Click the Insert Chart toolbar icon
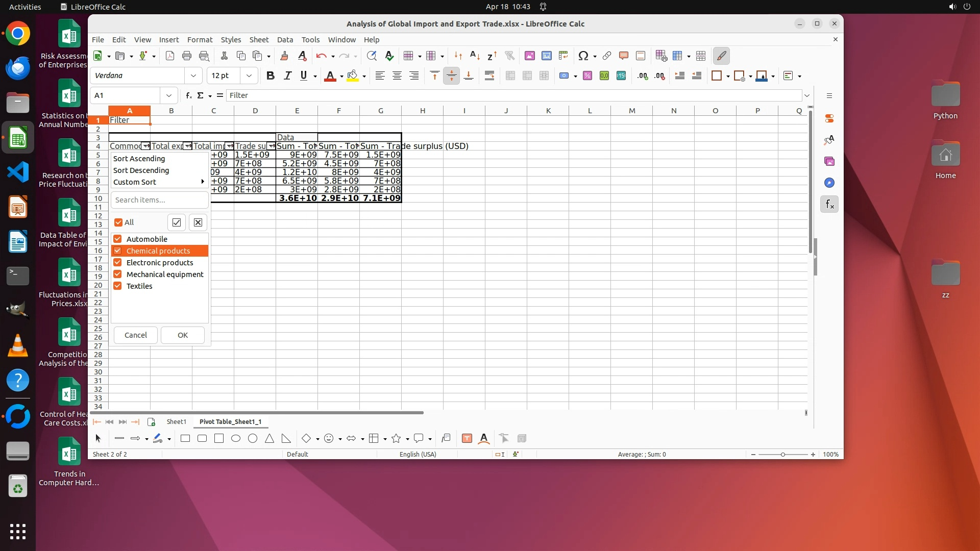This screenshot has height=551, width=980. (x=547, y=56)
